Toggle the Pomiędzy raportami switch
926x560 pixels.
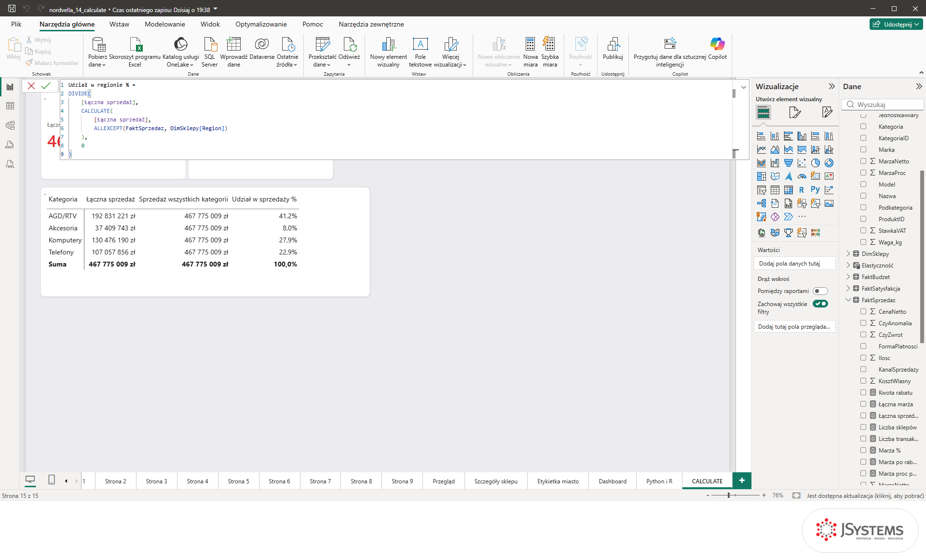(820, 291)
